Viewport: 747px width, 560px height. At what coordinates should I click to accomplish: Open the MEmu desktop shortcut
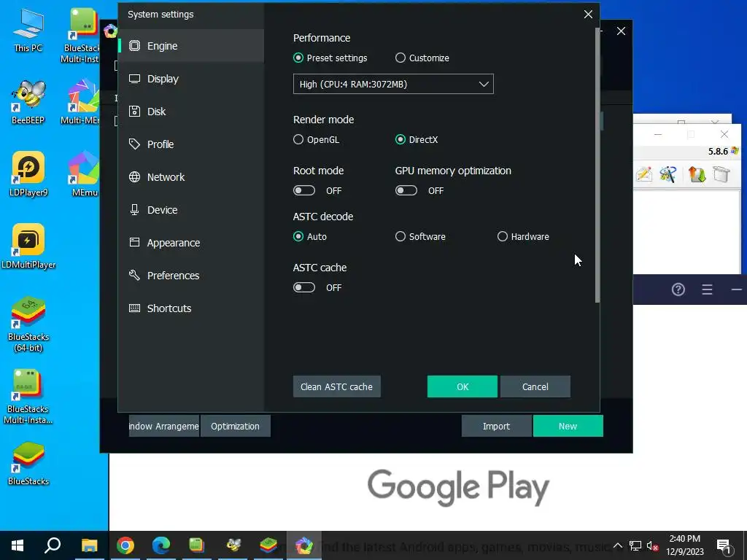pos(84,174)
